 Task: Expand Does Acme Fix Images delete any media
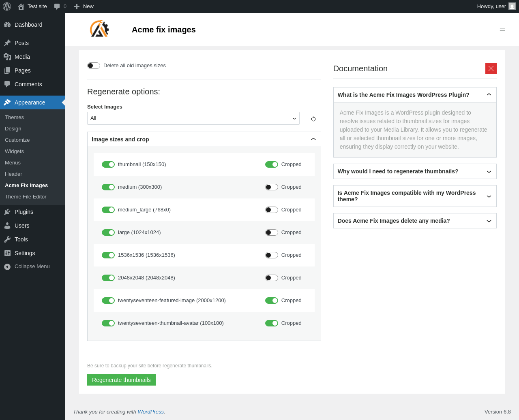click(x=415, y=221)
